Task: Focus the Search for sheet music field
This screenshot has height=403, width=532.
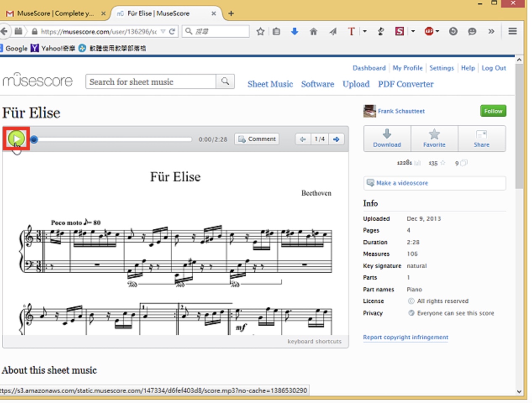Action: [151, 82]
